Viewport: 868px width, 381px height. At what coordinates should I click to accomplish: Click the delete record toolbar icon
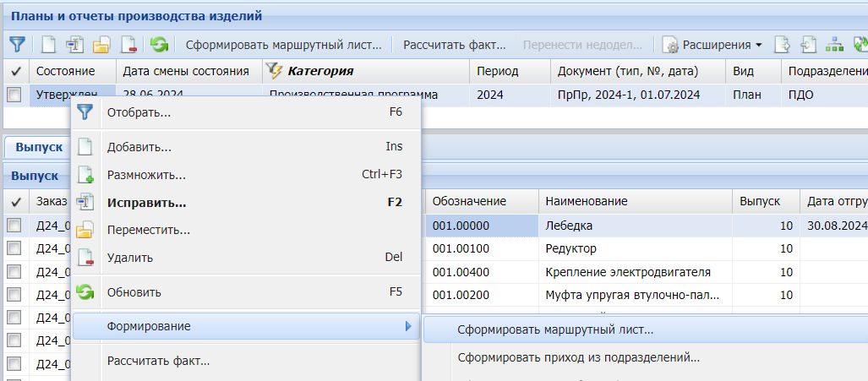pos(128,44)
